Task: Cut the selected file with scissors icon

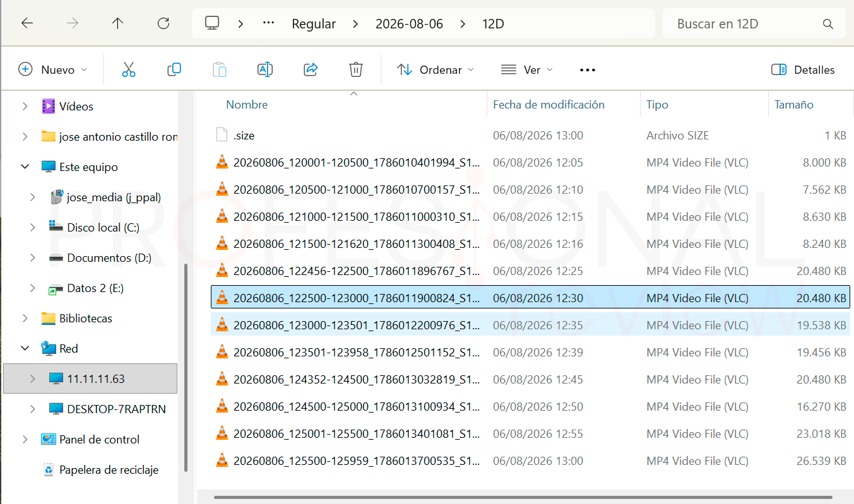Action: (129, 69)
